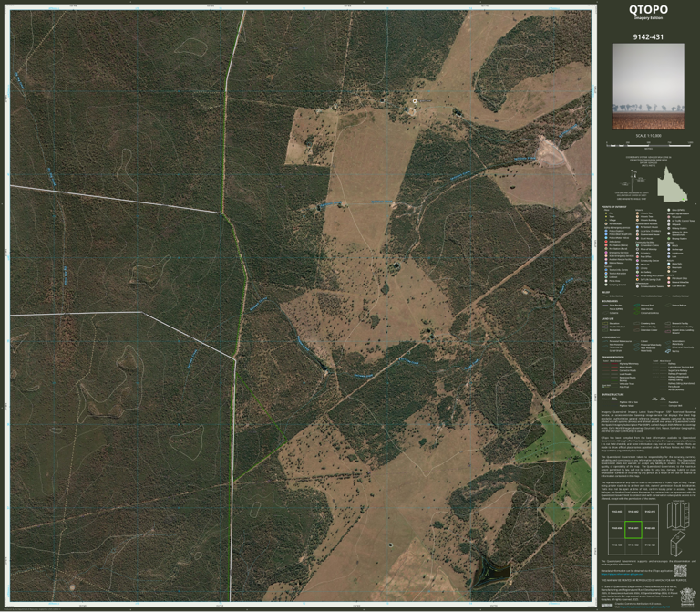Click the Queensland state locator map
This screenshot has height=612, width=700.
pyautogui.click(x=672, y=183)
